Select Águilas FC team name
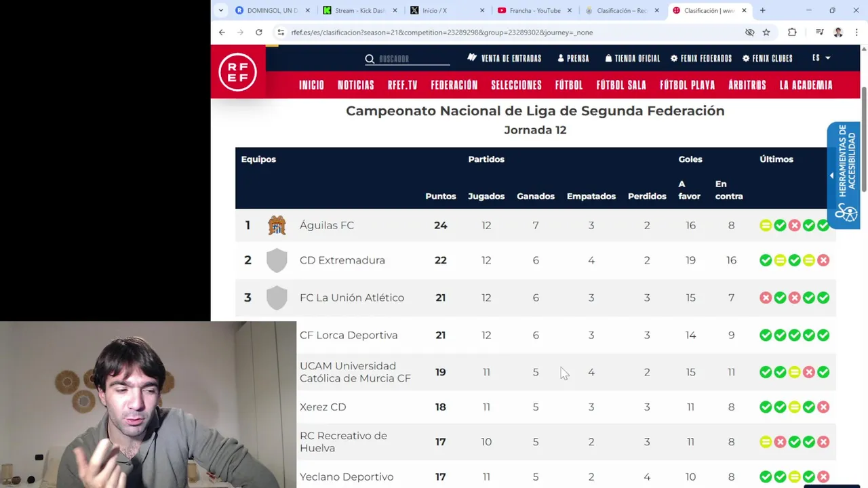 pyautogui.click(x=327, y=225)
